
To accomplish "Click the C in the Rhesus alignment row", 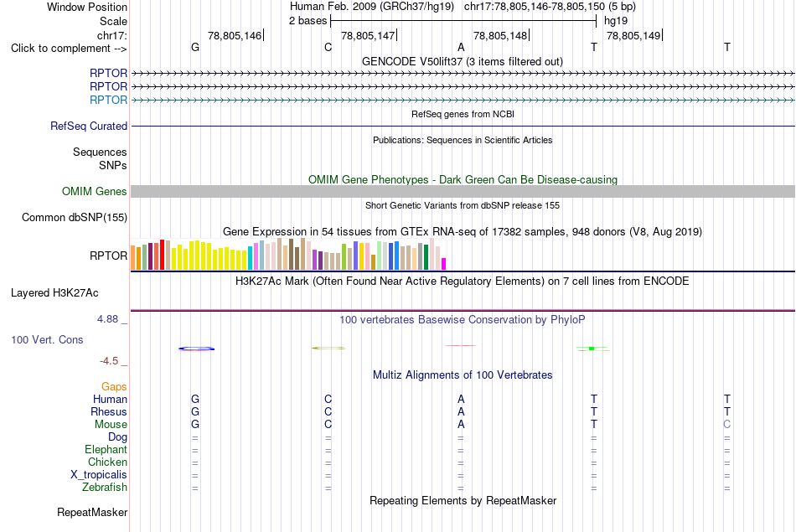I will (328, 411).
